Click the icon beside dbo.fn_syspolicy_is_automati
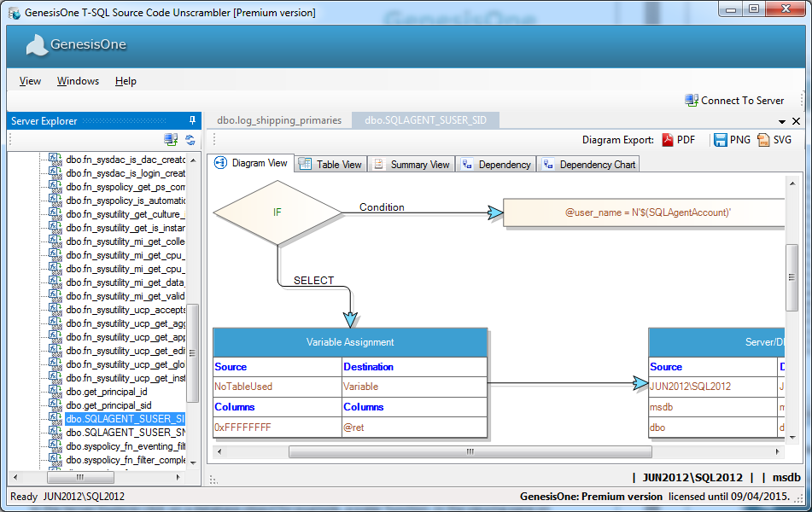 pyautogui.click(x=55, y=200)
